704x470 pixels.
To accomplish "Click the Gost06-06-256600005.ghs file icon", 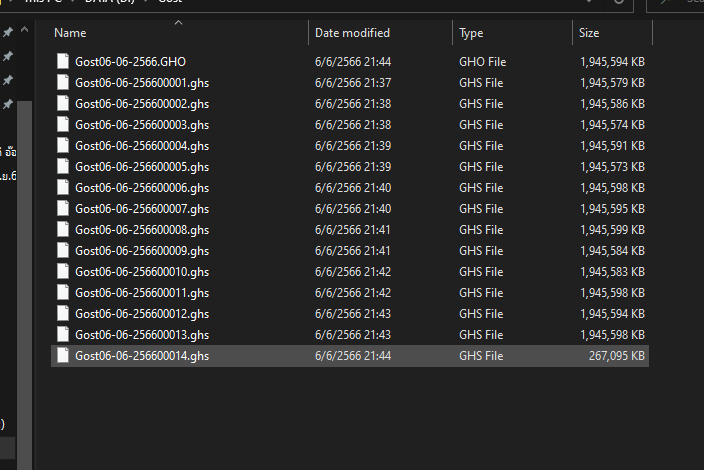I will point(63,167).
